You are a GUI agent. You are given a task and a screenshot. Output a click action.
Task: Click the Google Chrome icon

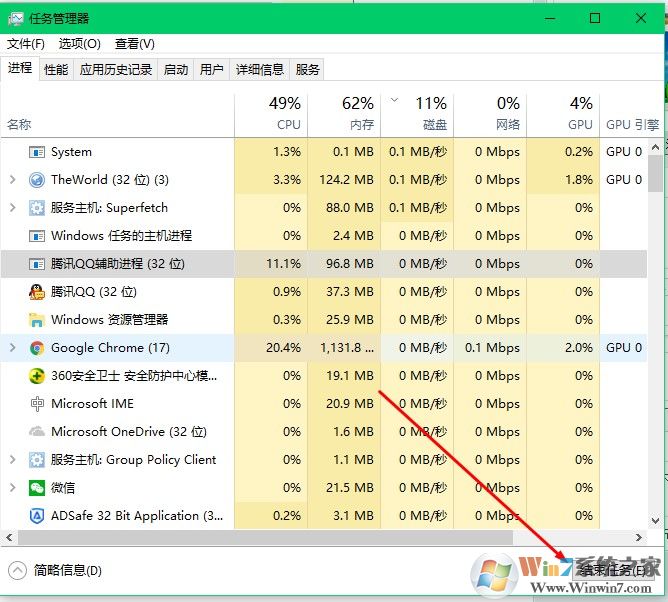[x=37, y=348]
